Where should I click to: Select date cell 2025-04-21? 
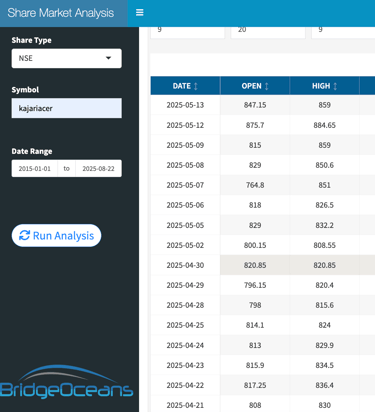click(x=185, y=405)
